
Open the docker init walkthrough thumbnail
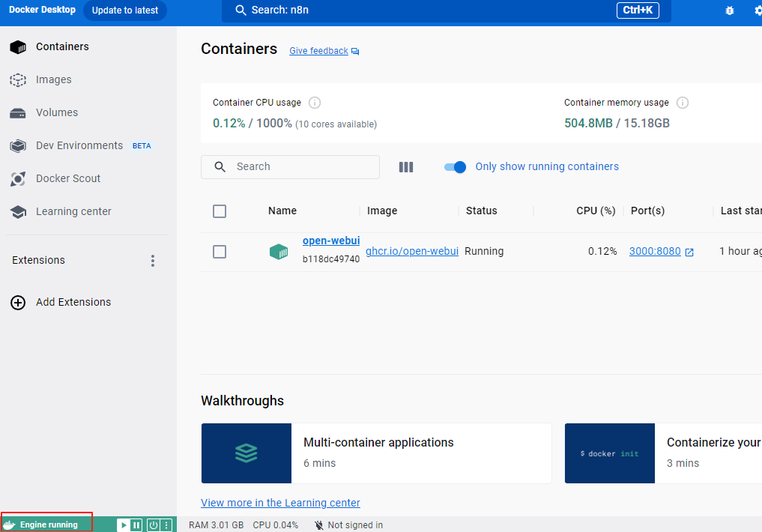pyautogui.click(x=609, y=453)
